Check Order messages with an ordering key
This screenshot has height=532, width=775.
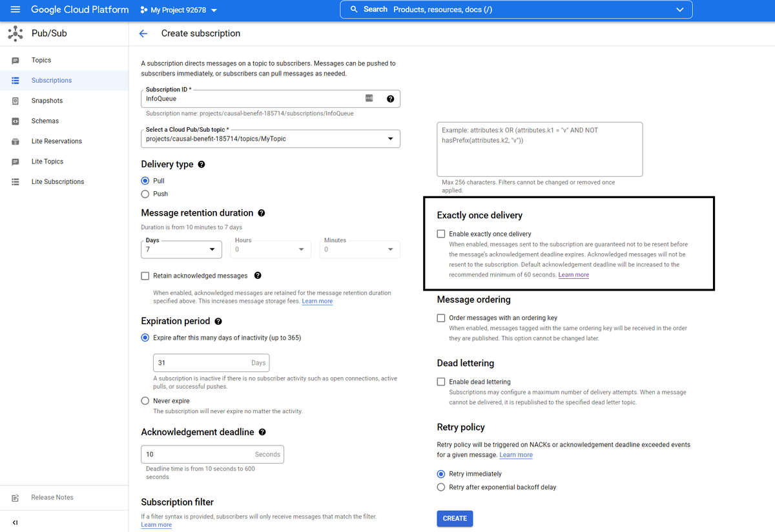click(x=441, y=318)
